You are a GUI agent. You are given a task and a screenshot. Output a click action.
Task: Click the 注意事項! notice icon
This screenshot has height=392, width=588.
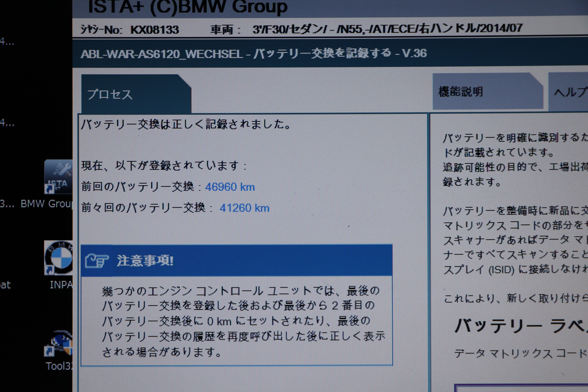tap(97, 261)
